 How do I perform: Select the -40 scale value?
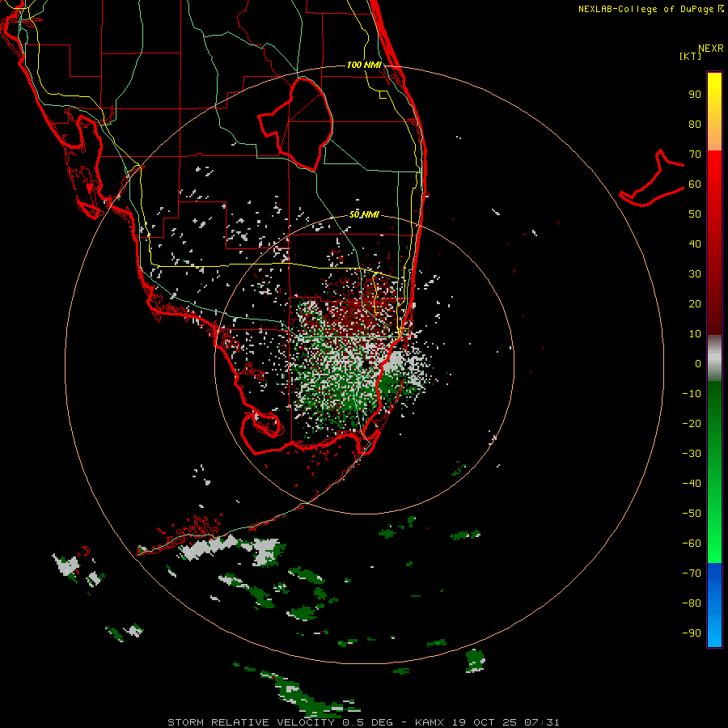pyautogui.click(x=692, y=484)
